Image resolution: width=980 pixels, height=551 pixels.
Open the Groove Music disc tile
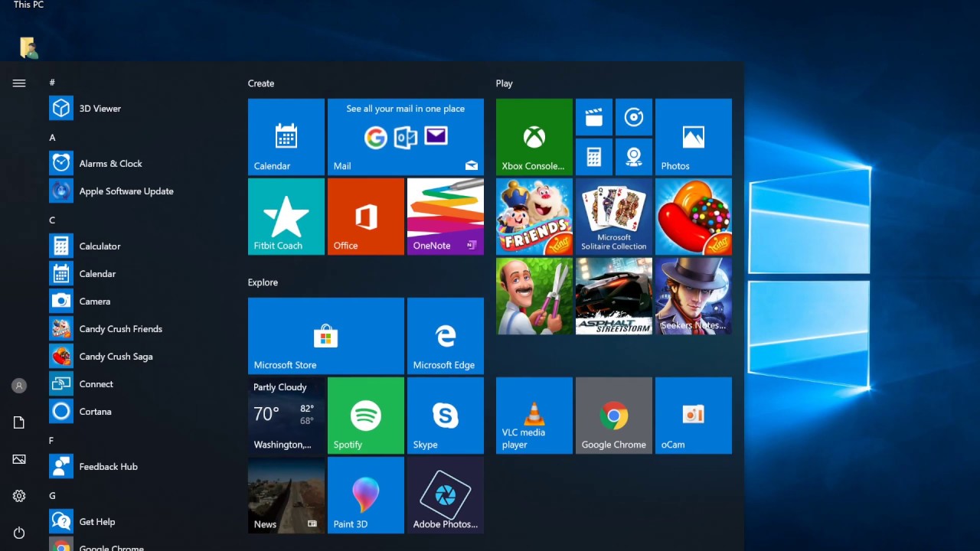[x=634, y=117]
